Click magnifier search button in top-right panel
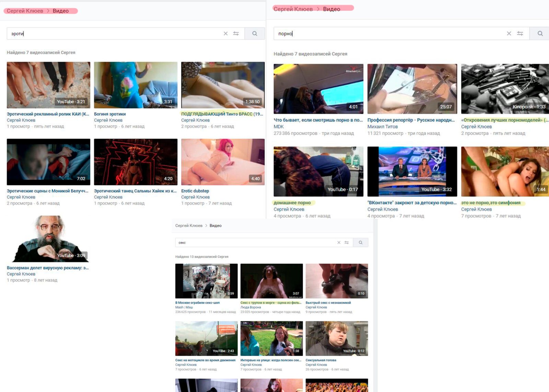The image size is (549, 392). (x=540, y=34)
